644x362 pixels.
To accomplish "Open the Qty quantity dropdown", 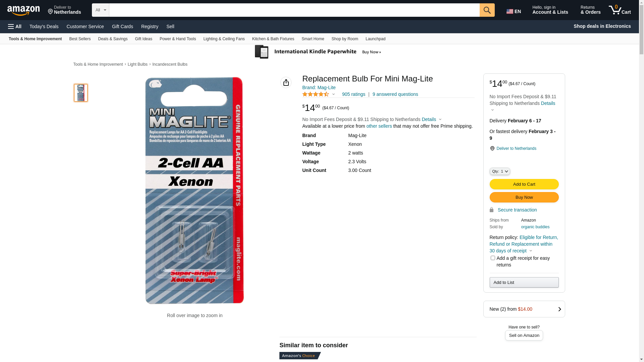I will [500, 171].
